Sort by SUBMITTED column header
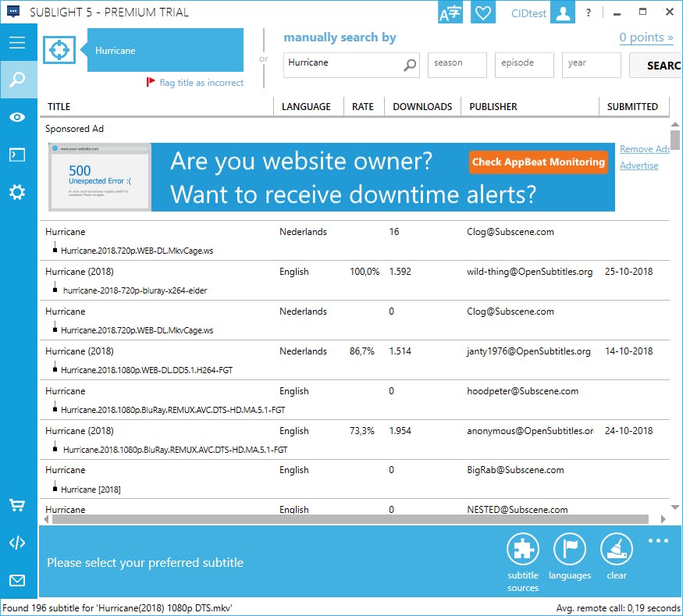683x616 pixels. point(632,107)
